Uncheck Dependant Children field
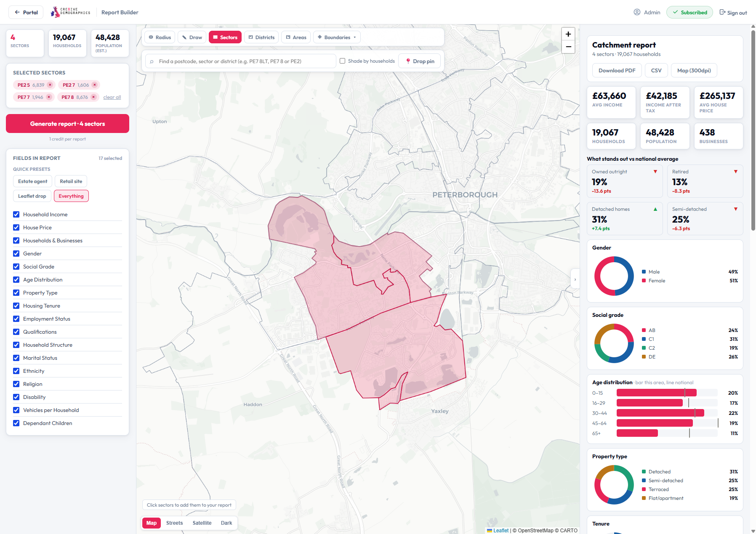Screen dimensions: 756x534 click(x=16, y=423)
